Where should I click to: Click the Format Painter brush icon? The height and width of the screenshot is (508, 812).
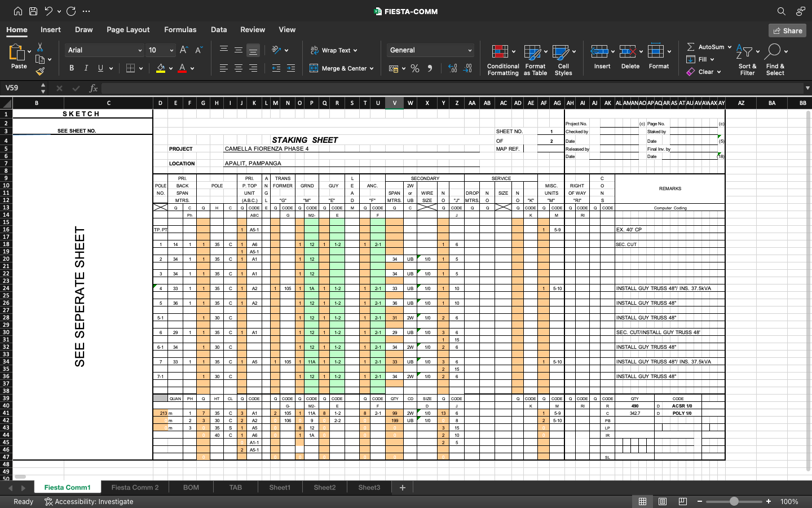pyautogui.click(x=40, y=71)
